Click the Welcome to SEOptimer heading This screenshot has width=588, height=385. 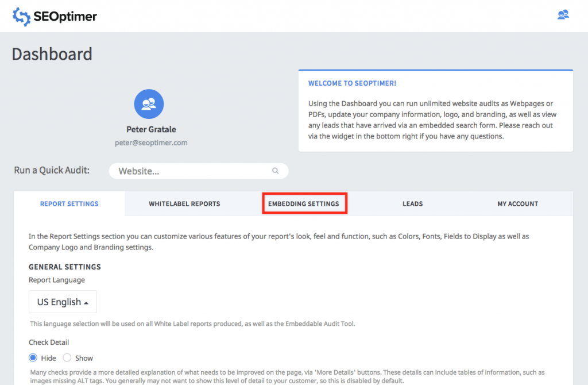[x=352, y=83]
